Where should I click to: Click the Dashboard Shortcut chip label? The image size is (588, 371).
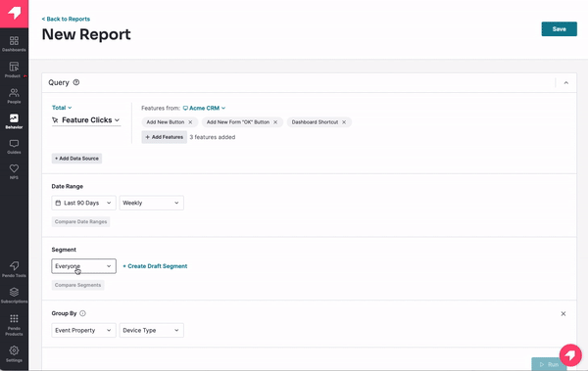[x=315, y=122]
